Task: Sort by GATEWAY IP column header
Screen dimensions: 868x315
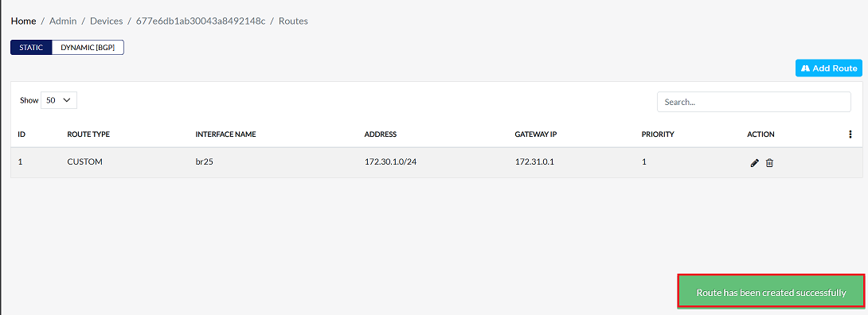Action: (534, 134)
